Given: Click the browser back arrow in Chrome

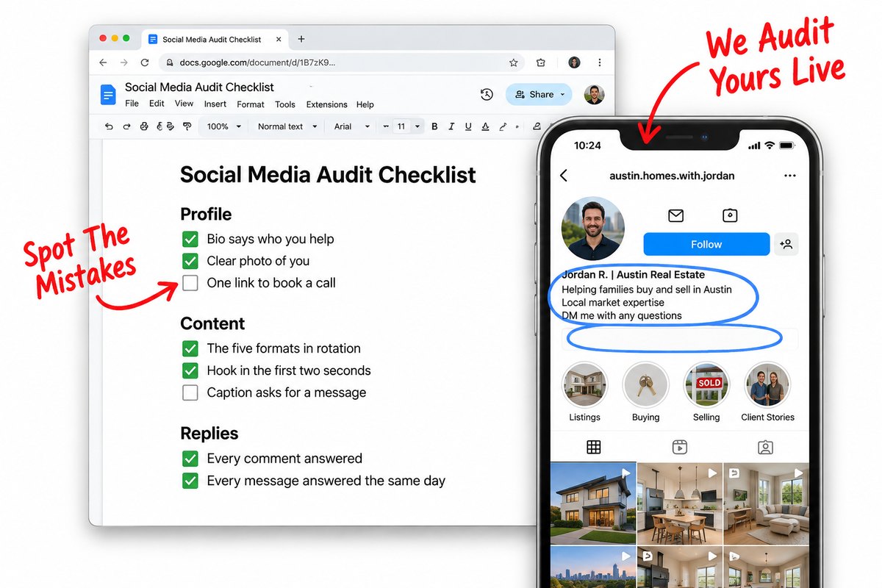Looking at the screenshot, I should [104, 63].
